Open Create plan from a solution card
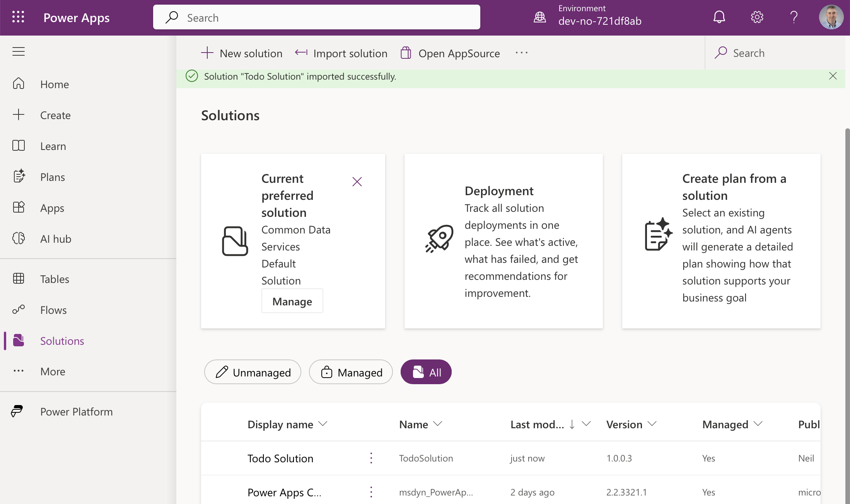 (721, 241)
